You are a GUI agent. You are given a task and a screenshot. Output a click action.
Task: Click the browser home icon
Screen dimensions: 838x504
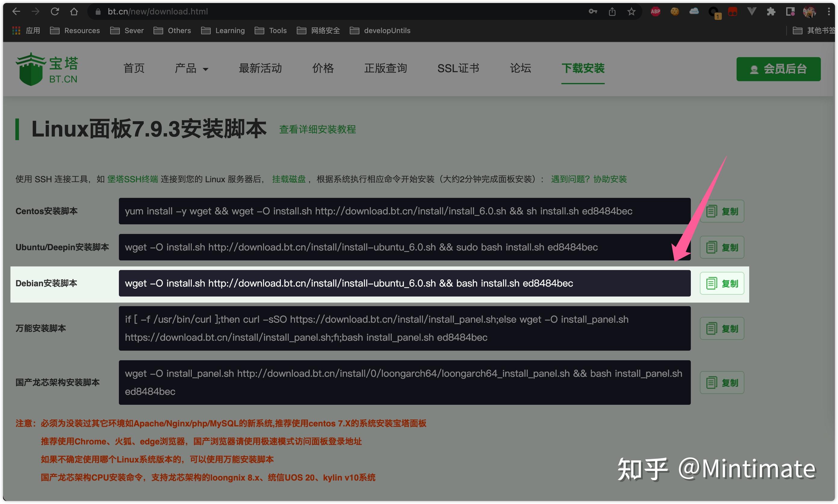[74, 11]
